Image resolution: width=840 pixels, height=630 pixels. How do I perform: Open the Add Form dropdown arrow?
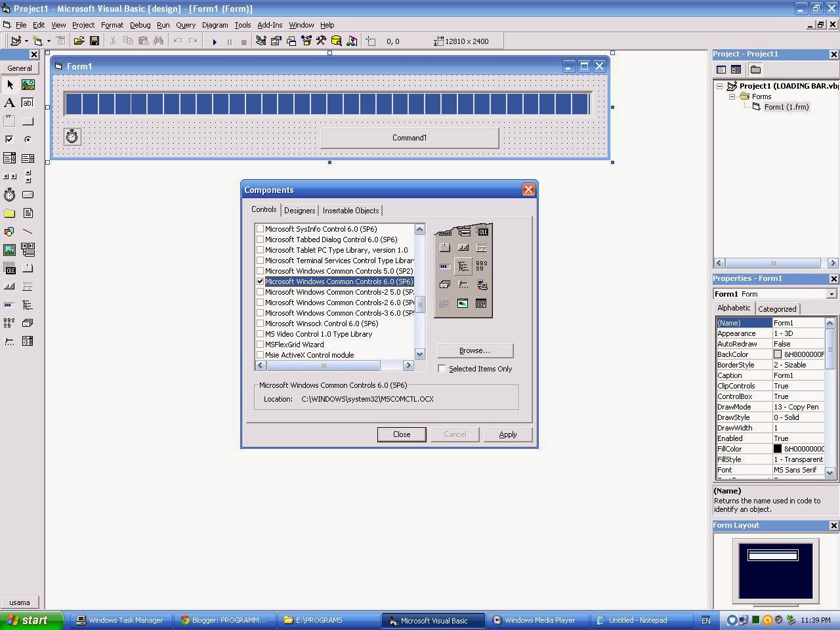pyautogui.click(x=49, y=41)
